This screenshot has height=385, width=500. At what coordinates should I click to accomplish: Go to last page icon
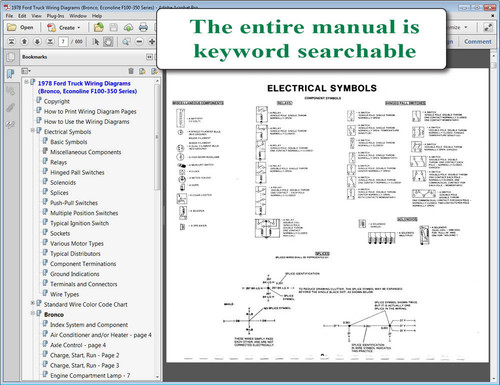point(50,42)
